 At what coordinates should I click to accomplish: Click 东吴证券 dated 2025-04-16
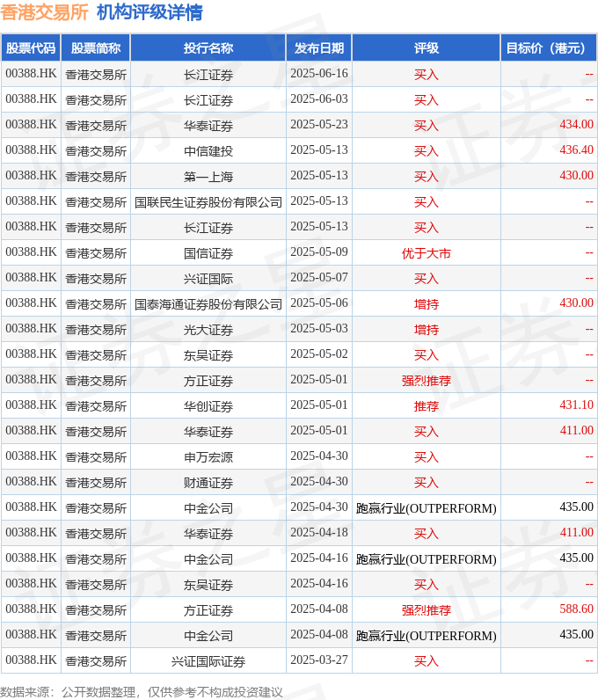(x=208, y=584)
